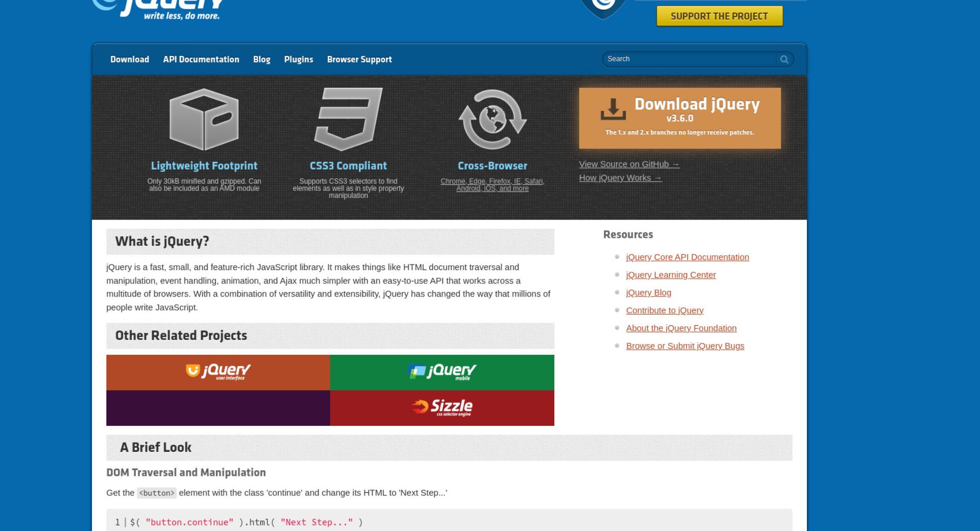Click the Download jQuery v3.6.0 button
This screenshot has height=531, width=980.
680,118
